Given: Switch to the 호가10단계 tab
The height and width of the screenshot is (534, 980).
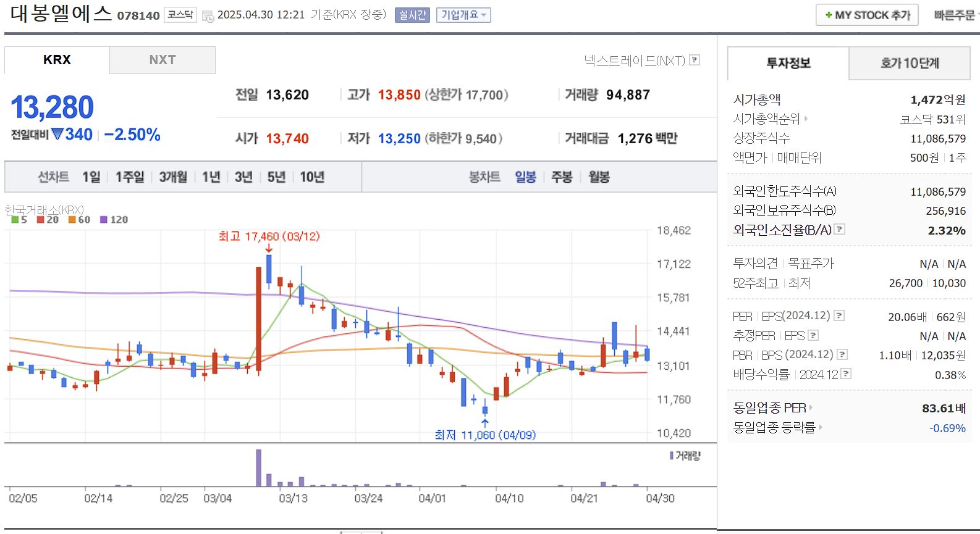Looking at the screenshot, I should coord(910,63).
